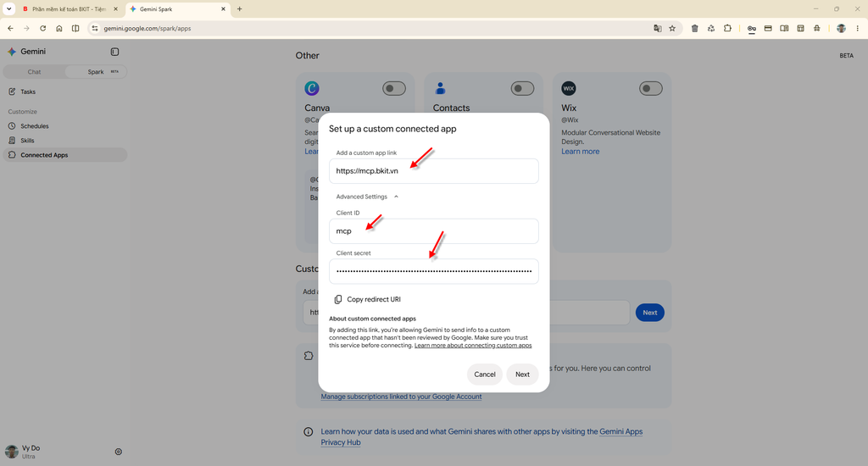Click the grid layout toolbar icon
The image size is (868, 466).
click(800, 28)
